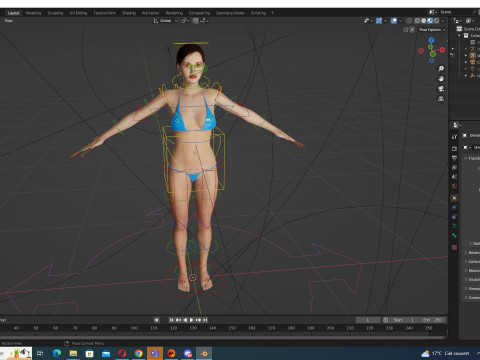Open the View Layer properties tab
Screen dimensions: 480x360
tap(454, 167)
